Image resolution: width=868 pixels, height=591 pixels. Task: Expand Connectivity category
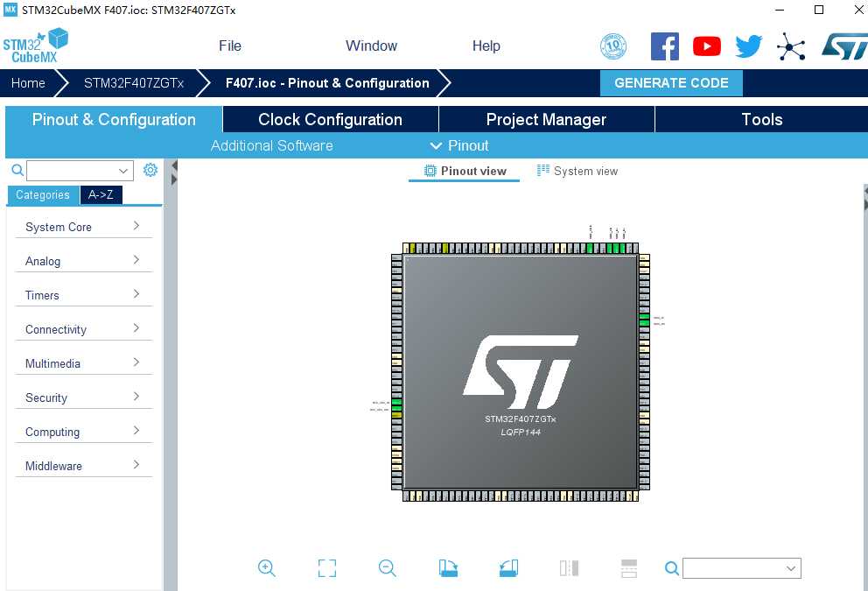point(83,329)
